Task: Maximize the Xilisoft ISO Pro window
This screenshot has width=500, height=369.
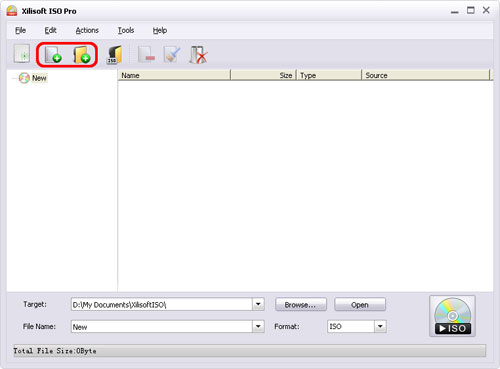Action: pyautogui.click(x=471, y=10)
